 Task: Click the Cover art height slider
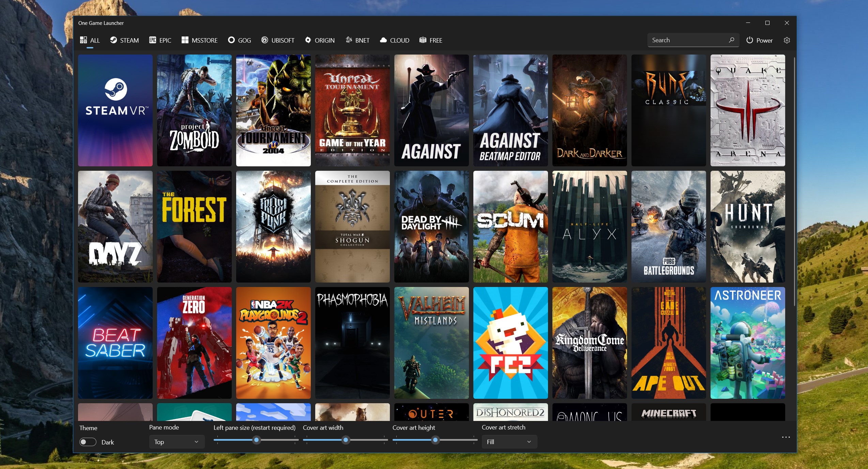coord(435,440)
